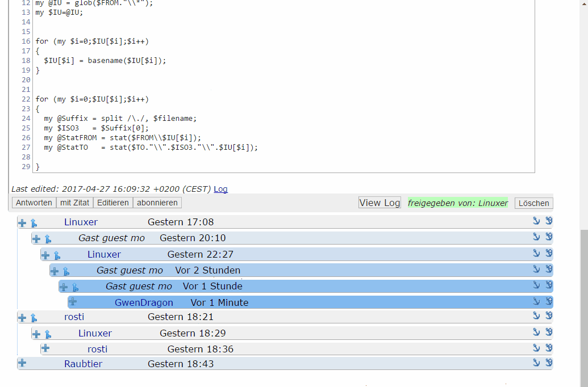The image size is (588, 387).
Task: Jump to parent of Gast guest mo Gestern 20:10
Action: click(48, 239)
